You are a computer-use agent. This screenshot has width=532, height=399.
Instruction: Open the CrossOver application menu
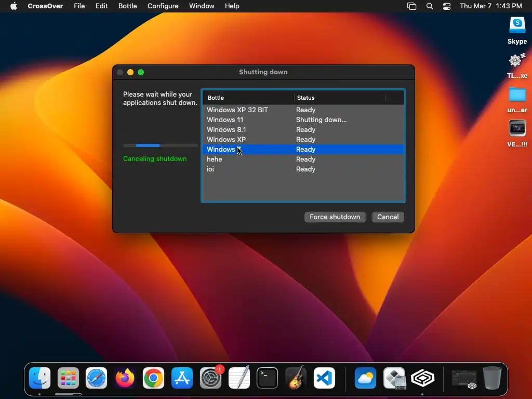pos(45,6)
